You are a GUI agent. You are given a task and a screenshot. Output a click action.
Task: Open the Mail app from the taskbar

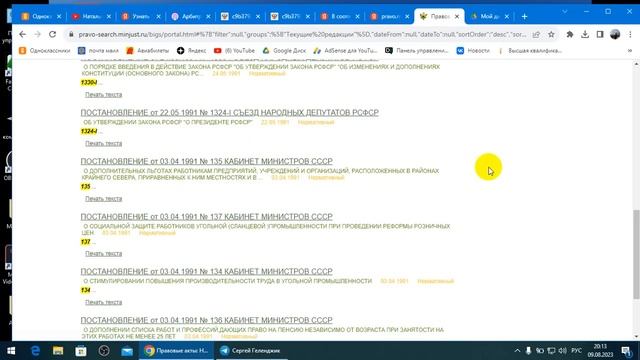click(127, 351)
